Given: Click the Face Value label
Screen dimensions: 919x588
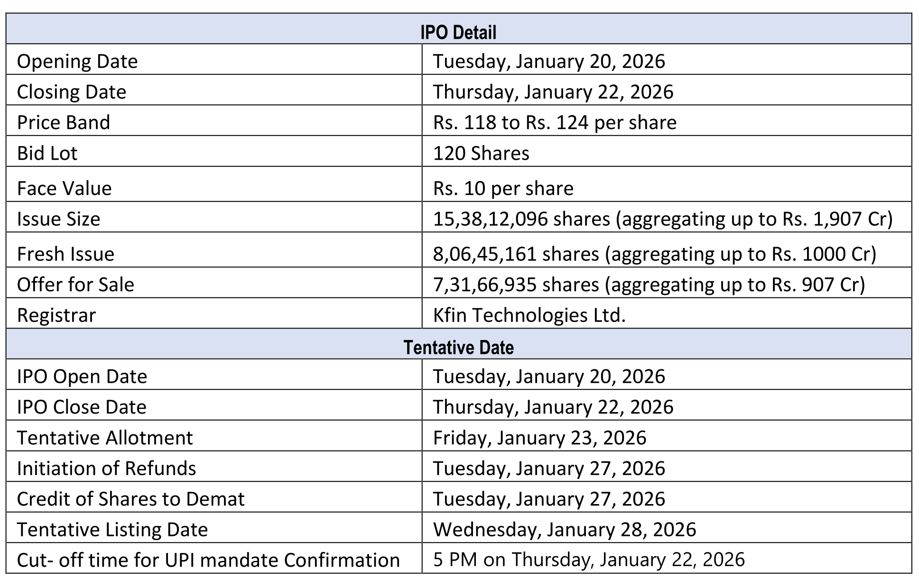Looking at the screenshot, I should 65,188.
